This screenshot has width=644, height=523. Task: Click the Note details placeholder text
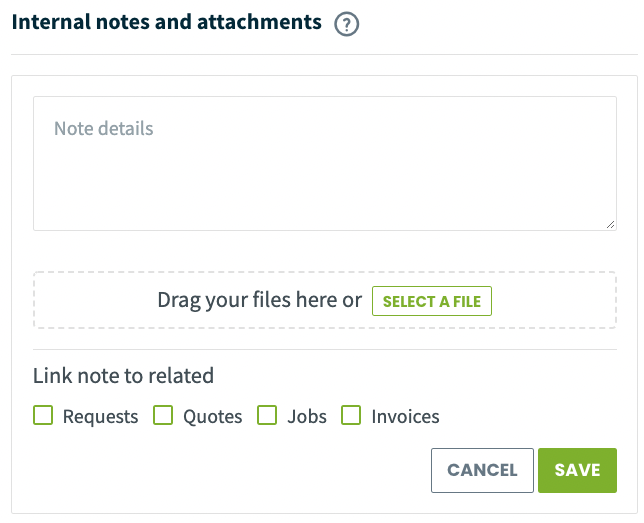point(104,129)
